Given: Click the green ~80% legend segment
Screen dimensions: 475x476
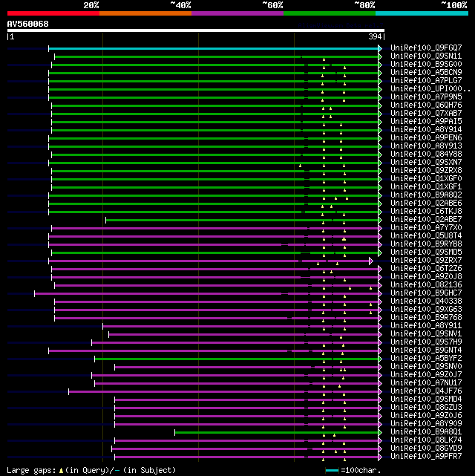Looking at the screenshot, I should 330,13.
